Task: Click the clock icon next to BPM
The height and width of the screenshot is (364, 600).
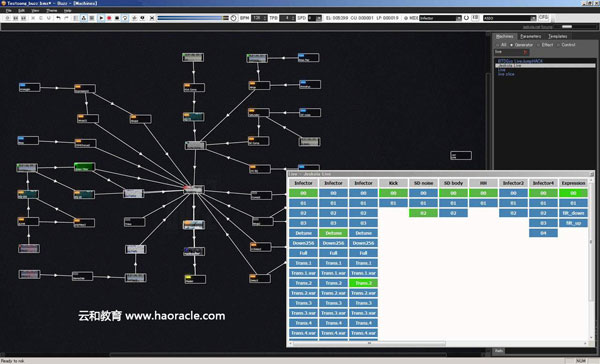Action: [x=233, y=18]
